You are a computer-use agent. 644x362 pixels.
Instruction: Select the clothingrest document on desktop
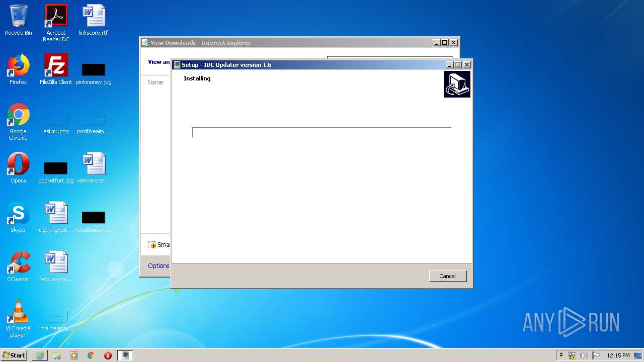56,217
